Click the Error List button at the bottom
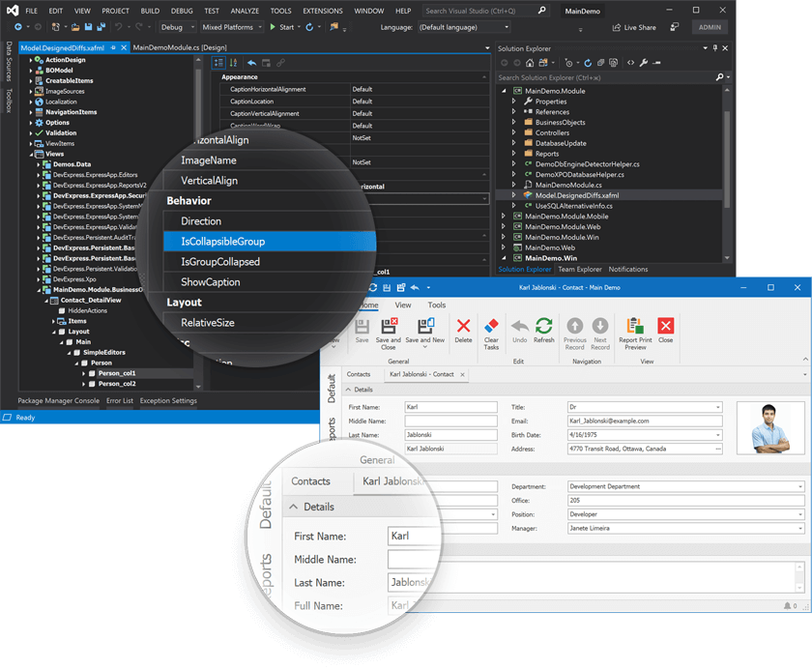Image resolution: width=812 pixels, height=669 pixels. tap(119, 400)
